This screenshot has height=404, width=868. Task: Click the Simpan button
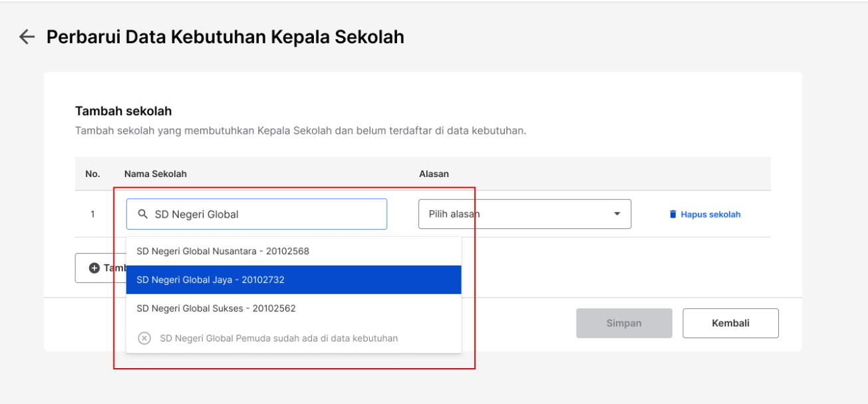624,323
